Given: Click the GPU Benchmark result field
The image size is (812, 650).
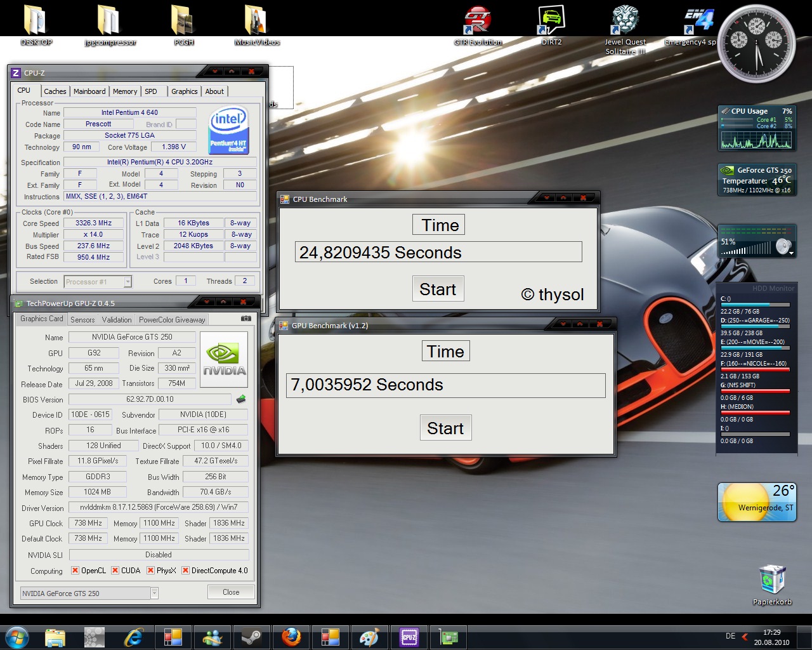Looking at the screenshot, I should (445, 385).
